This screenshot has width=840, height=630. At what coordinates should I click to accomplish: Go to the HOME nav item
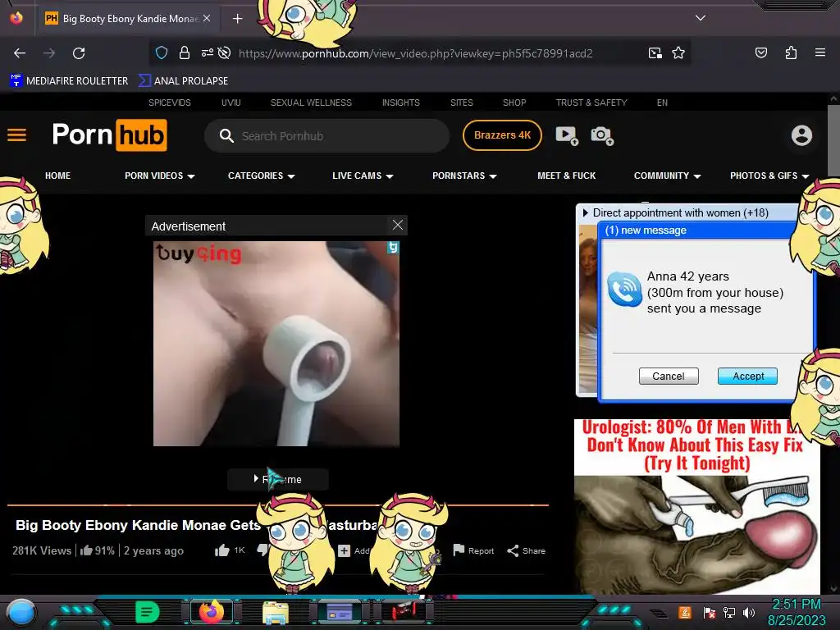coord(58,176)
